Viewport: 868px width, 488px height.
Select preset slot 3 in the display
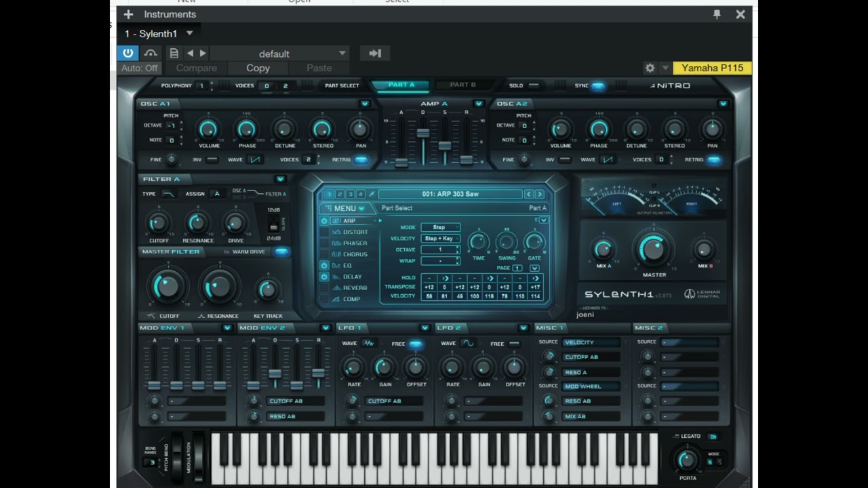coord(350,195)
